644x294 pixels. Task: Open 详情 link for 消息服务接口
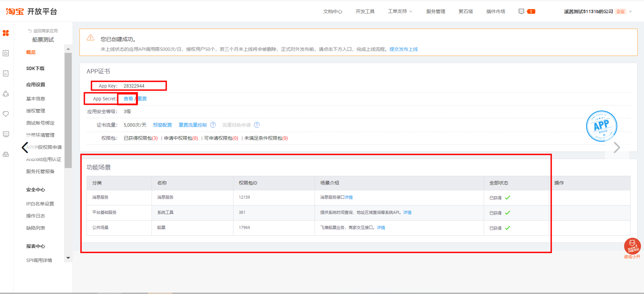[349, 197]
